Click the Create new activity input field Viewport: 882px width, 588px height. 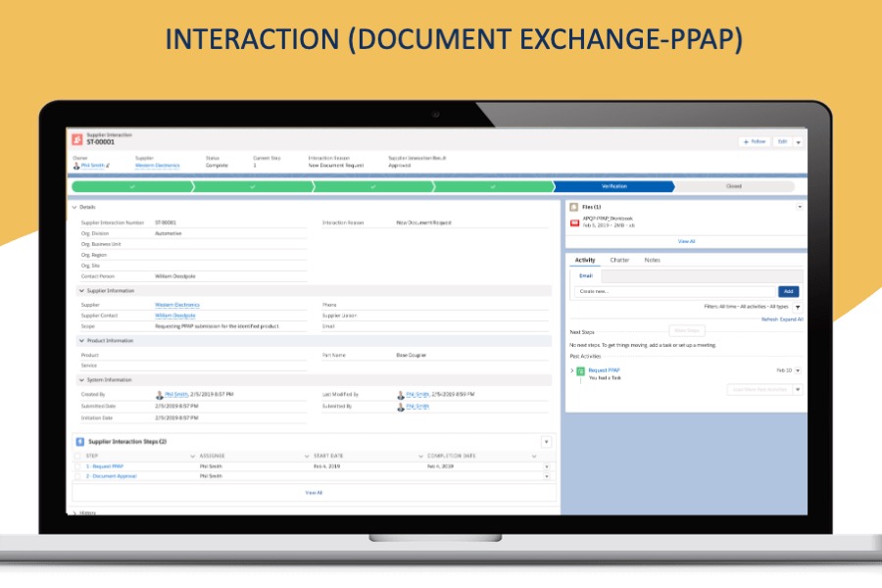pyautogui.click(x=674, y=291)
